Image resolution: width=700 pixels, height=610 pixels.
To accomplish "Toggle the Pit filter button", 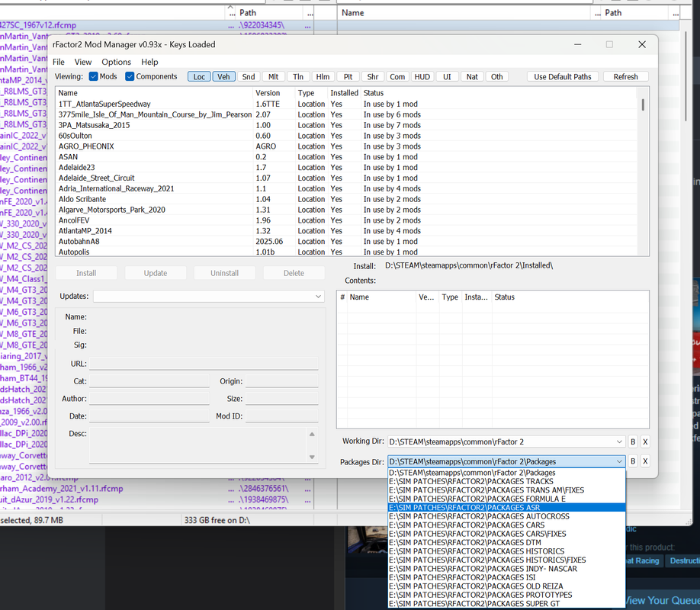I will 348,77.
